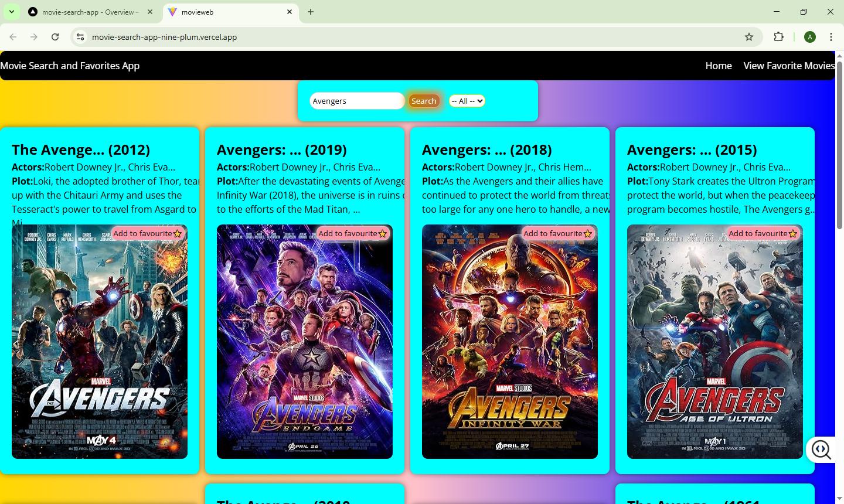Screen dimensions: 844x504
Task: Click The Avenge... (2012) title
Action: (81, 149)
